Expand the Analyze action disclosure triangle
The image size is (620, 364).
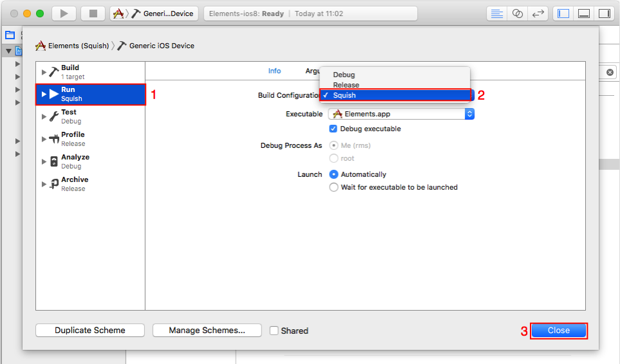44,161
